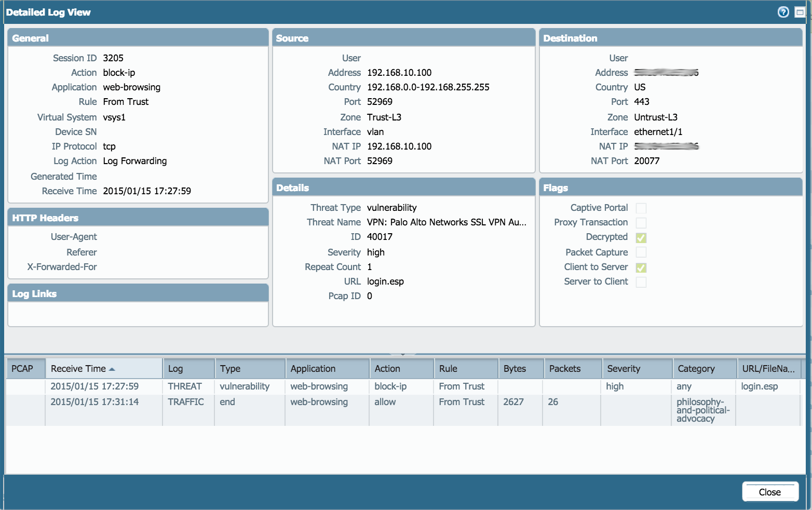Enable the Server to Client checkbox

point(641,281)
